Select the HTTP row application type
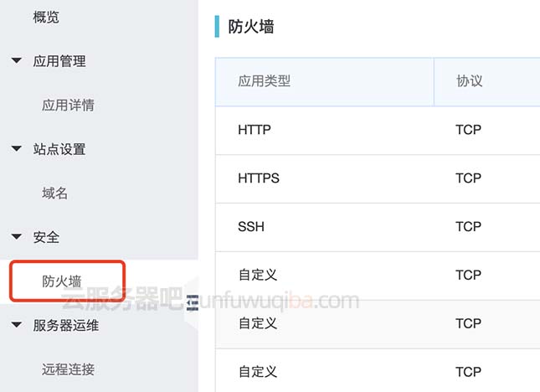Screen dimensions: 540x392 coord(255,130)
